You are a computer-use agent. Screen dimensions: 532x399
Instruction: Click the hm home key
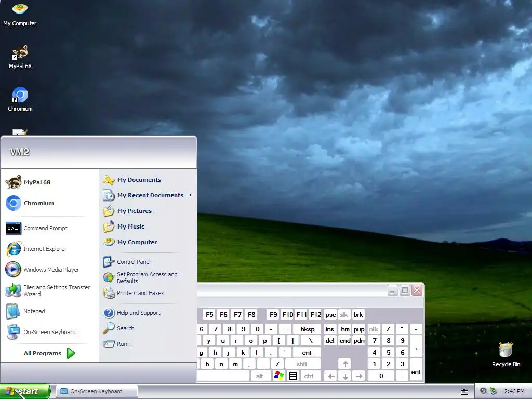345,329
